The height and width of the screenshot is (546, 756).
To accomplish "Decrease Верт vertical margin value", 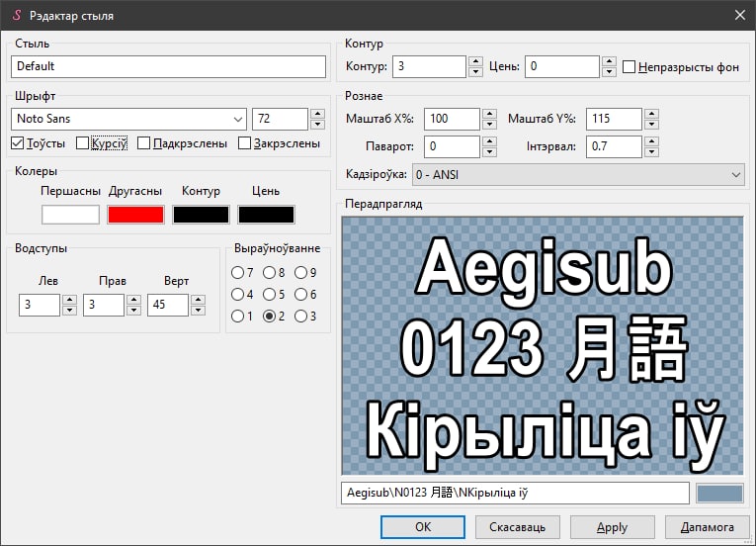I will pyautogui.click(x=198, y=311).
